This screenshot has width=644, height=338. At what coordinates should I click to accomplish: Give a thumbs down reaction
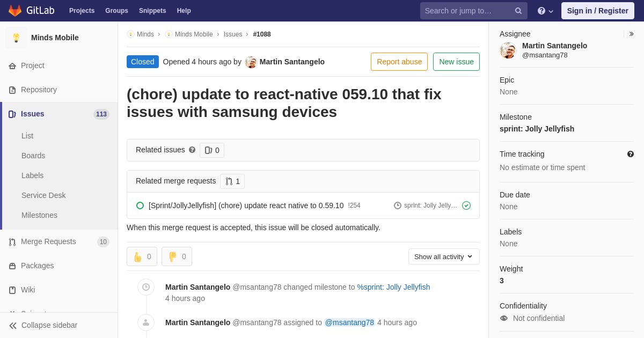pyautogui.click(x=177, y=256)
